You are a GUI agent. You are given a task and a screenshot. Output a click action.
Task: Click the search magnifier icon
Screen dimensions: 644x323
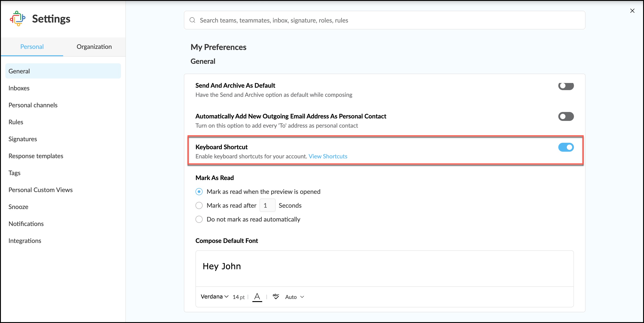pos(192,20)
